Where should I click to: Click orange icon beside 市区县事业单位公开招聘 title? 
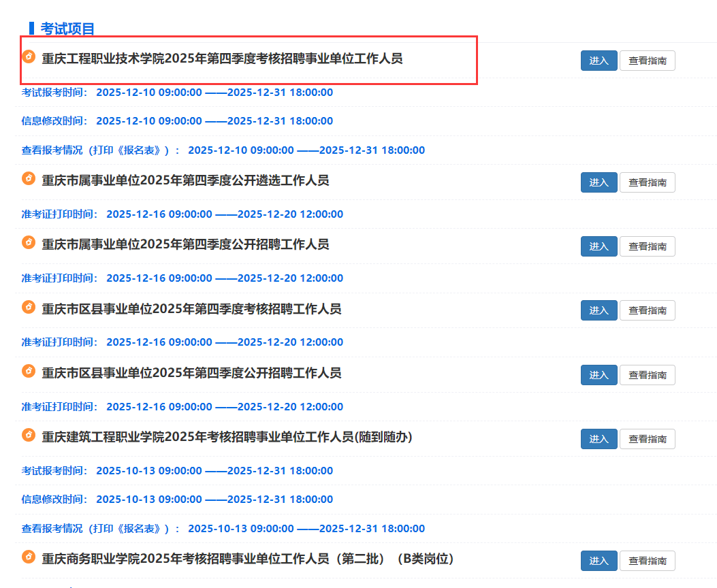(29, 371)
